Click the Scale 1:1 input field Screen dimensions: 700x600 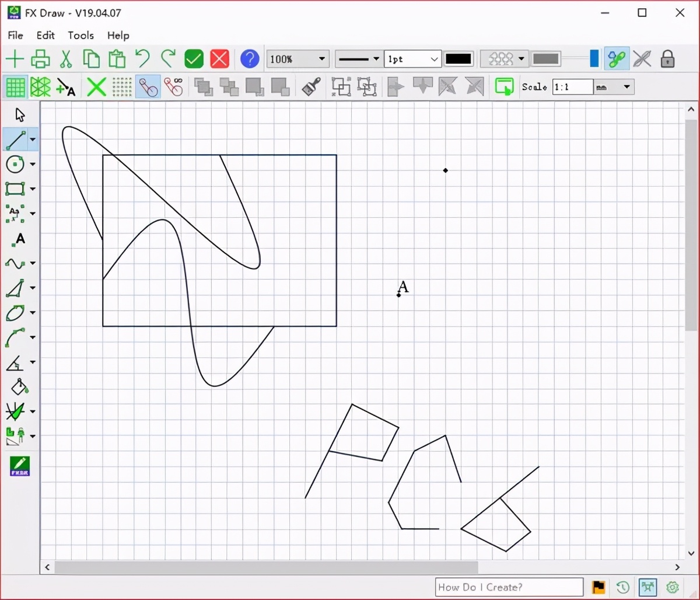pyautogui.click(x=572, y=87)
